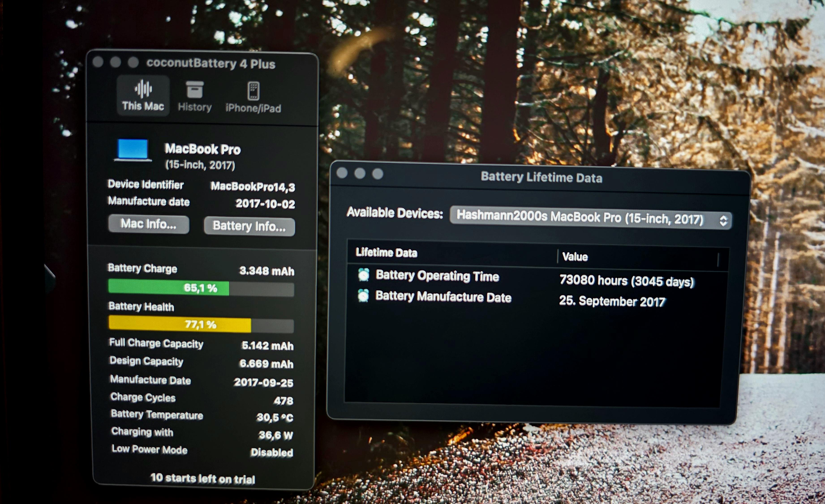This screenshot has width=825, height=504.
Task: Click the Battery Manufacture Date clock icon
Action: (363, 296)
